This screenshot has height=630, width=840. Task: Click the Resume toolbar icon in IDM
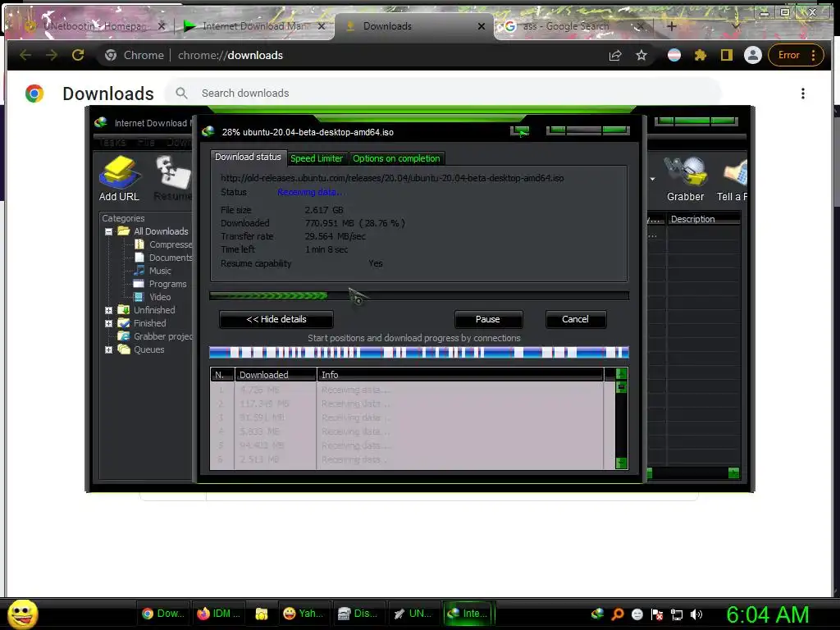(x=172, y=179)
